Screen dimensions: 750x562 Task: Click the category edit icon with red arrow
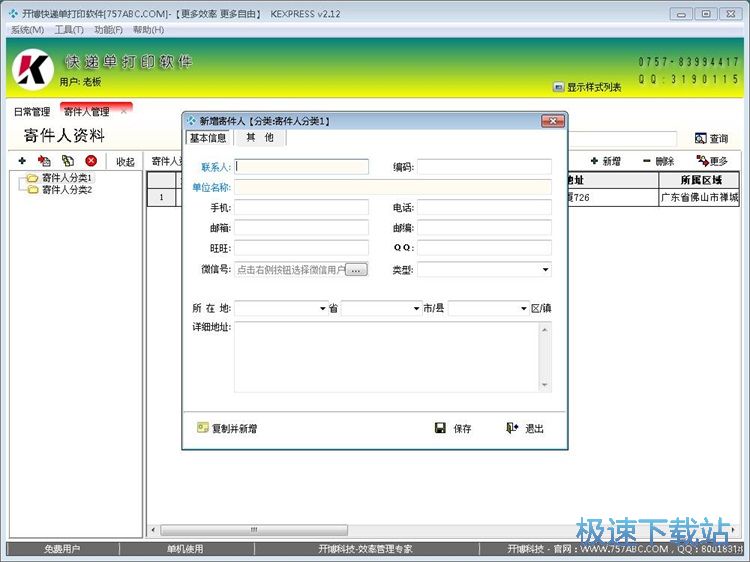44,161
